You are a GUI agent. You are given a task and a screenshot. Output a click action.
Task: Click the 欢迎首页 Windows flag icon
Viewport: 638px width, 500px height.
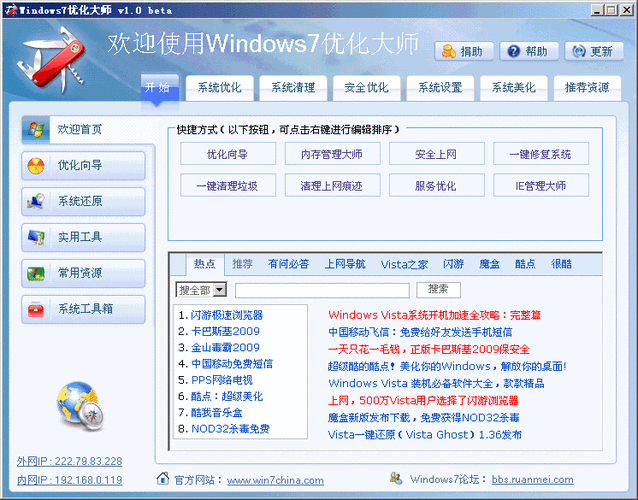[37, 130]
